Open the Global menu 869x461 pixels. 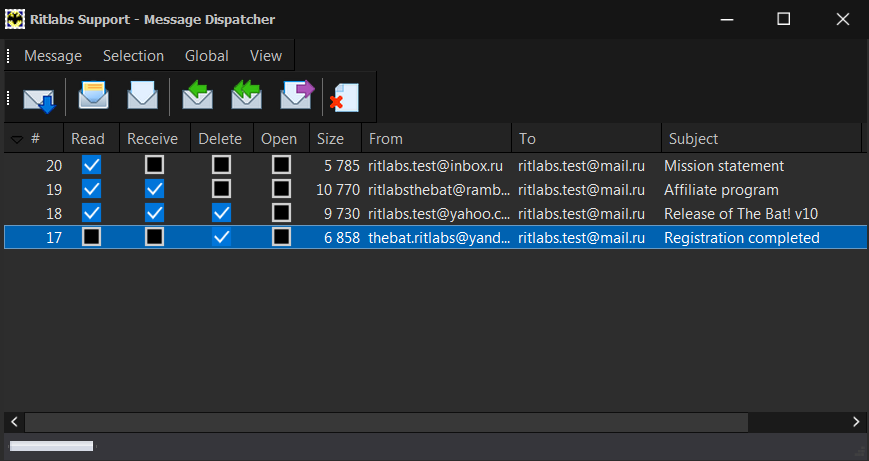click(207, 56)
